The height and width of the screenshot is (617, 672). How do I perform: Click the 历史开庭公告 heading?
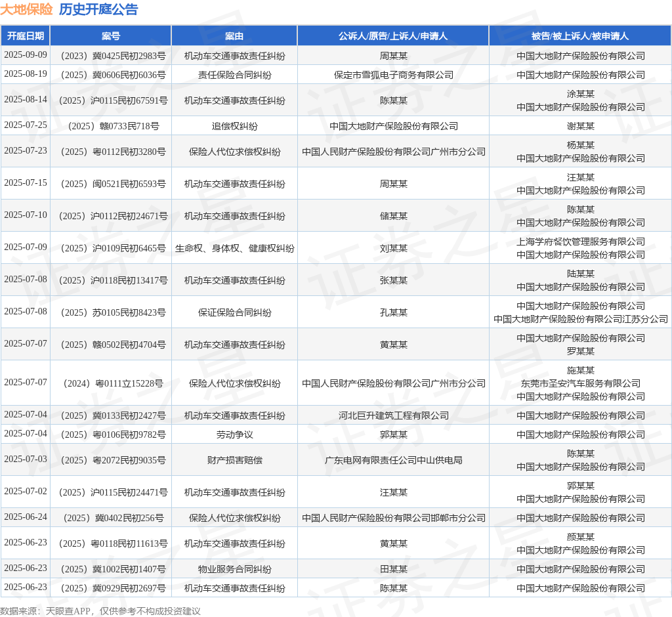pos(98,9)
